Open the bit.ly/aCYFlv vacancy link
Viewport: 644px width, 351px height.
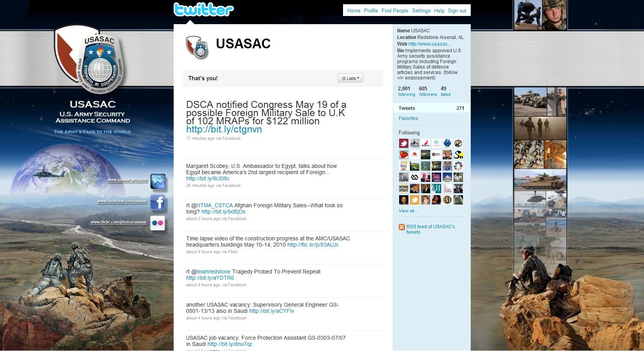(271, 311)
